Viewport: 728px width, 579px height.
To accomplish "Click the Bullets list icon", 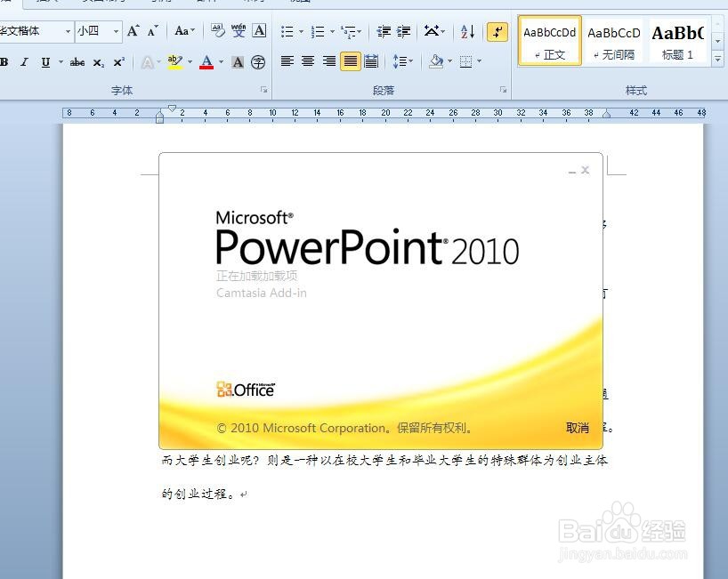I will pyautogui.click(x=287, y=31).
